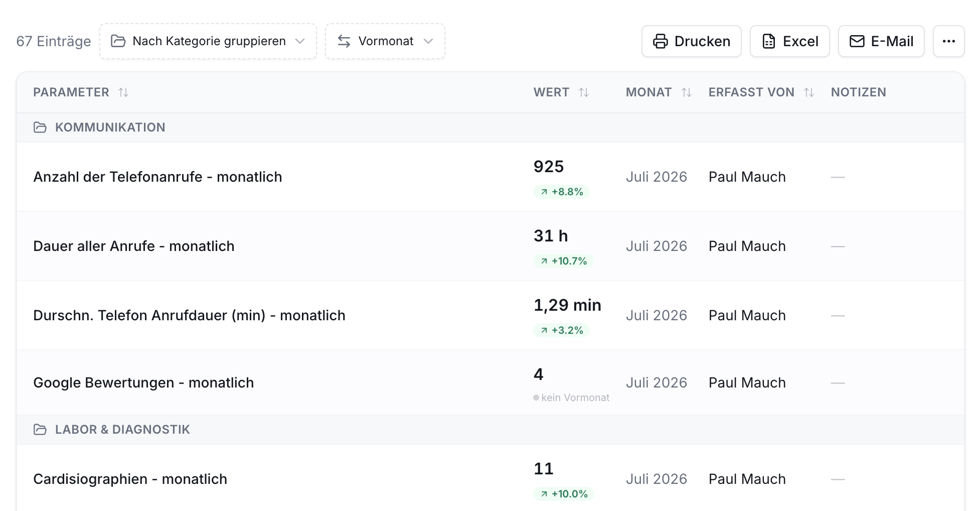Click the +10.7% trend badge
The height and width of the screenshot is (511, 980).
564,261
